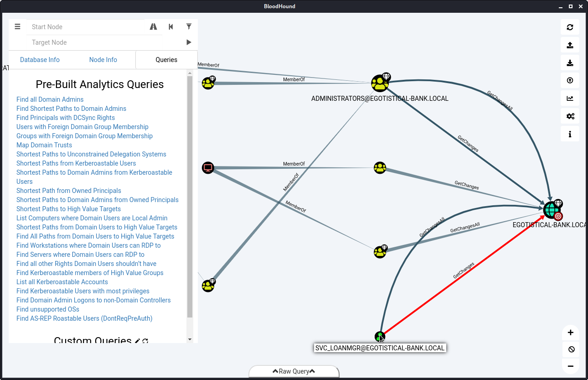Run Find Workstations where Domain Users can RDP

88,245
